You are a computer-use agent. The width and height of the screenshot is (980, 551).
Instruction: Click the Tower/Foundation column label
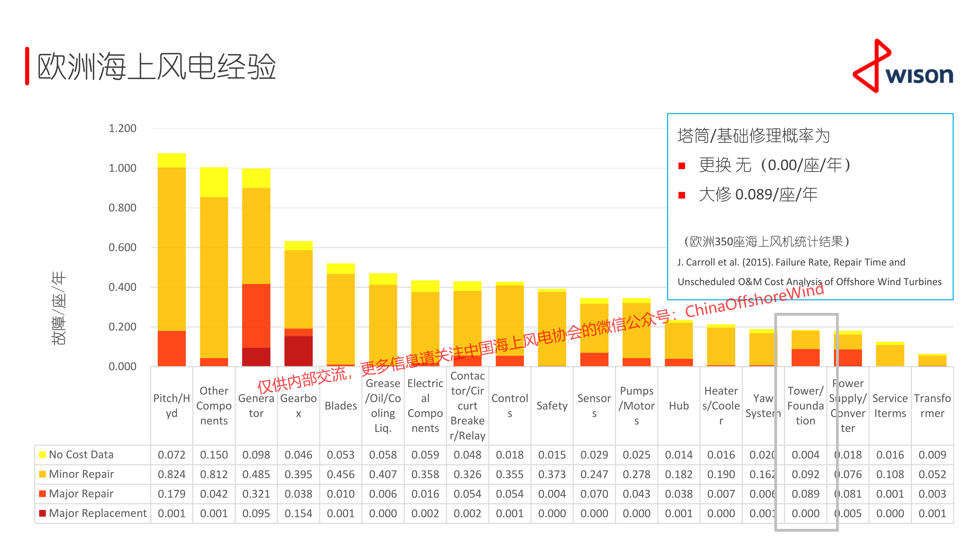805,406
